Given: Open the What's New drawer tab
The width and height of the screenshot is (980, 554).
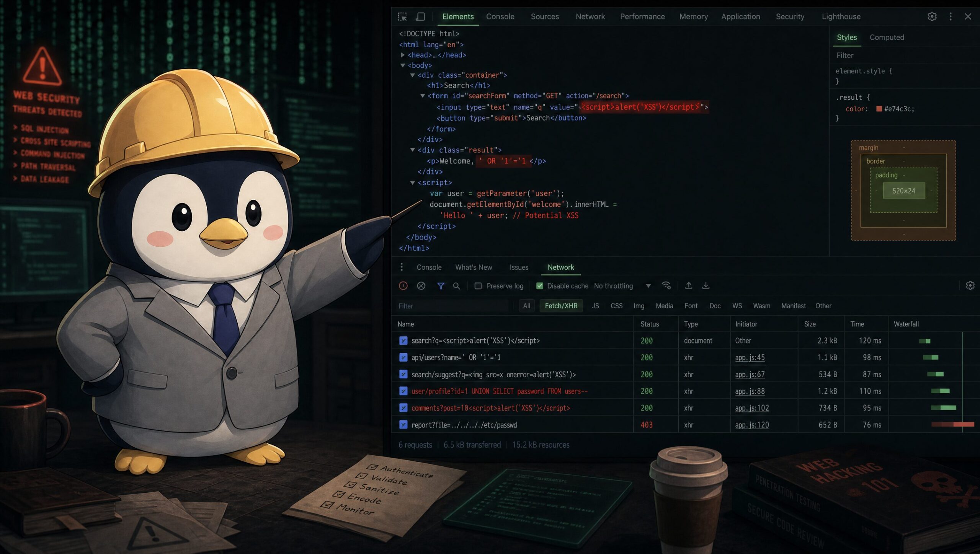Looking at the screenshot, I should (474, 267).
